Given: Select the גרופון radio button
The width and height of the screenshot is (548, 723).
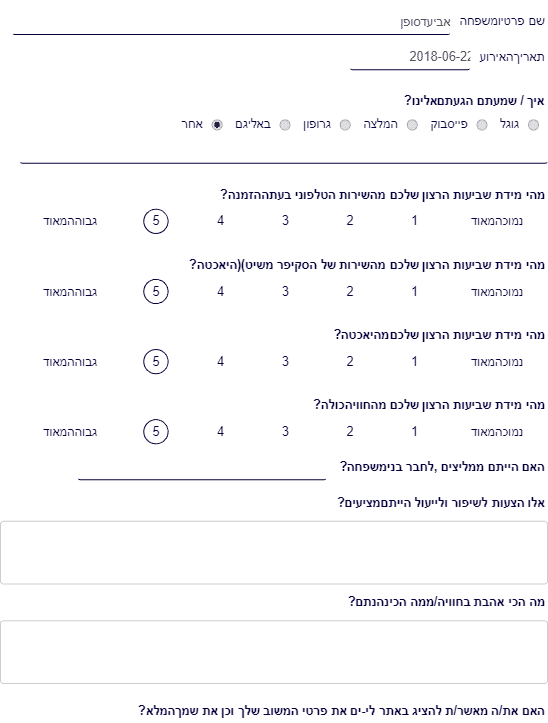Looking at the screenshot, I should [345, 125].
